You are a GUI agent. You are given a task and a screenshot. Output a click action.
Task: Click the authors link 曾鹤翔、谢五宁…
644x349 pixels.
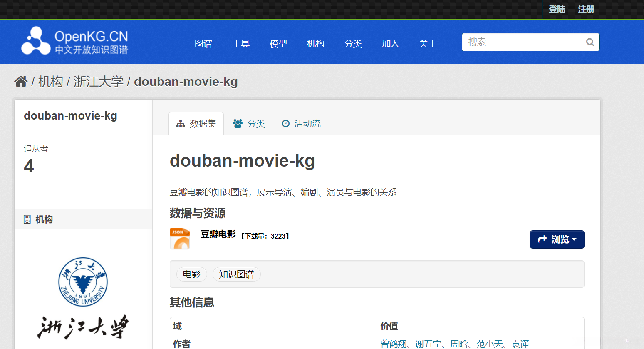coord(455,344)
